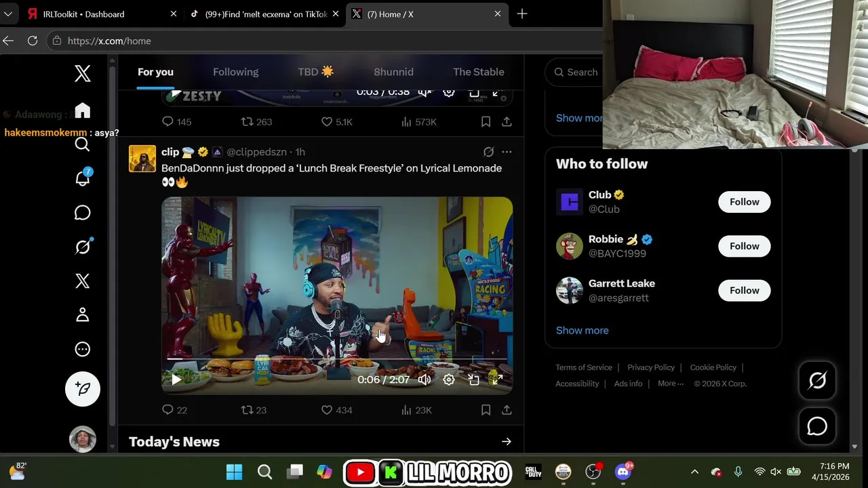
Task: Open floating Grok button at right
Action: 817,381
